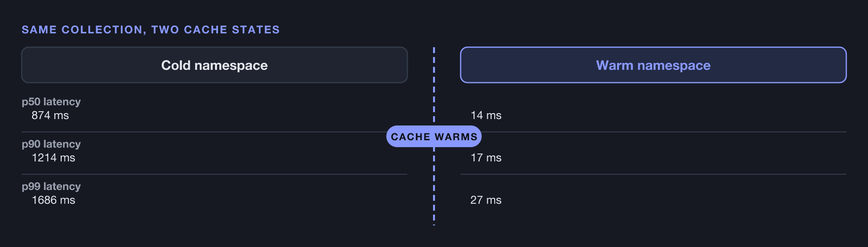Click dashed divider below CACHE WARMS pill

tap(434, 186)
